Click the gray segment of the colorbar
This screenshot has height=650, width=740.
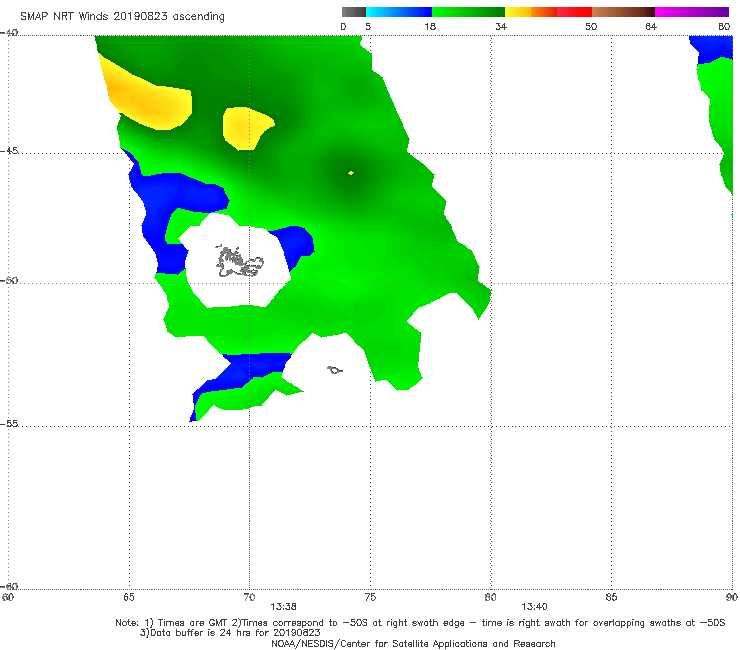[x=354, y=12]
